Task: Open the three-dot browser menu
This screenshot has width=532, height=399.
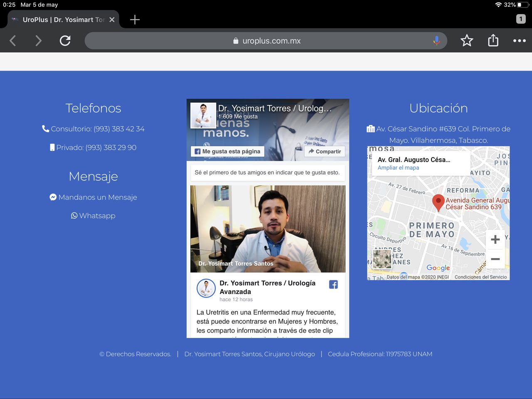Action: [x=519, y=41]
